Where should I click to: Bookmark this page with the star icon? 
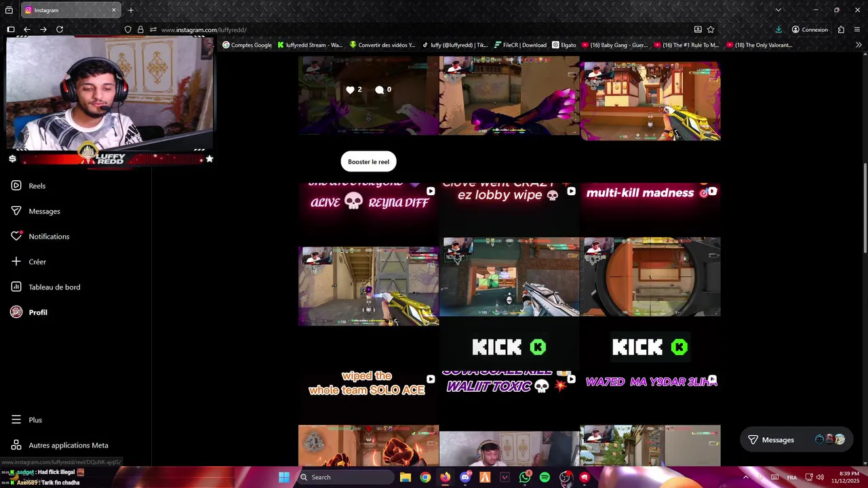click(711, 29)
